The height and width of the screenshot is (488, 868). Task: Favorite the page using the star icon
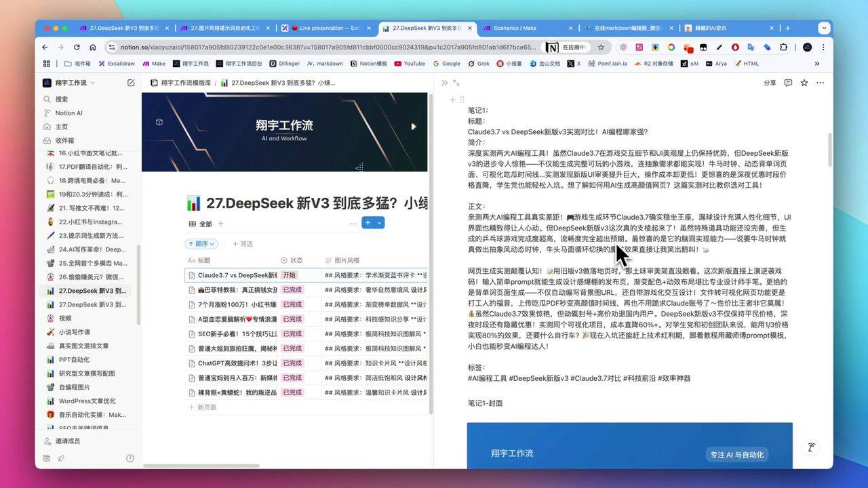click(x=804, y=82)
